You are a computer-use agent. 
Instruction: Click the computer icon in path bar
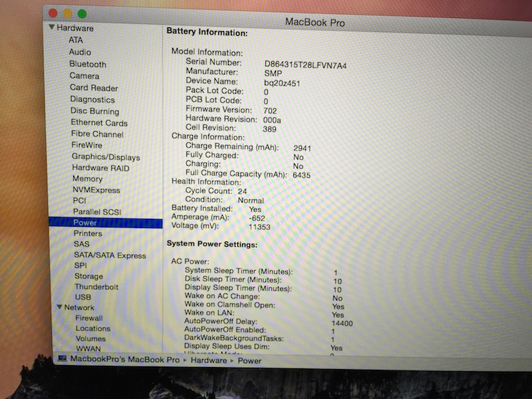[x=63, y=358]
